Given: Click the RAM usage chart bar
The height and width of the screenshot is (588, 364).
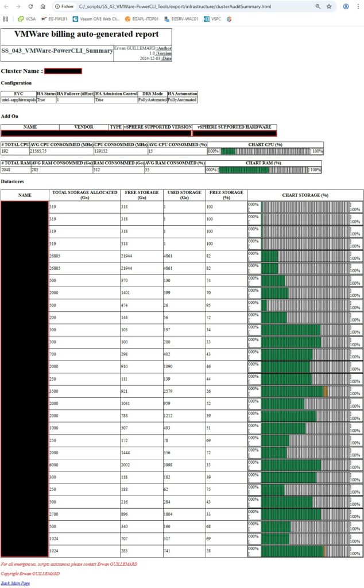Looking at the screenshot, I should [263, 170].
